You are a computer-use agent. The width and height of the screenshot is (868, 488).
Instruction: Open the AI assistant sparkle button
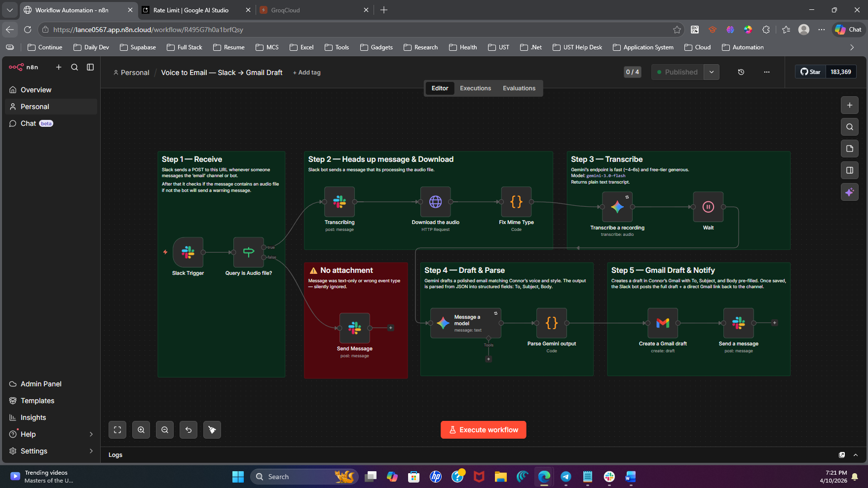pos(849,192)
